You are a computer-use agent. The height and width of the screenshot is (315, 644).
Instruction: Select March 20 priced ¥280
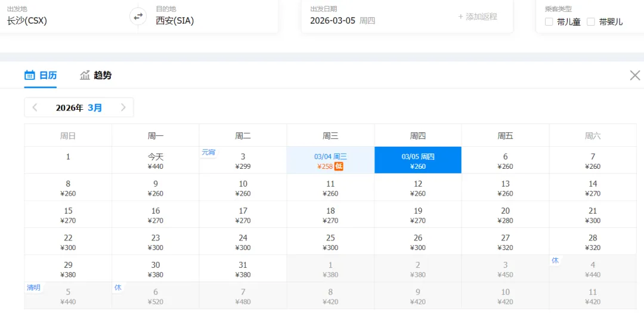[506, 214]
